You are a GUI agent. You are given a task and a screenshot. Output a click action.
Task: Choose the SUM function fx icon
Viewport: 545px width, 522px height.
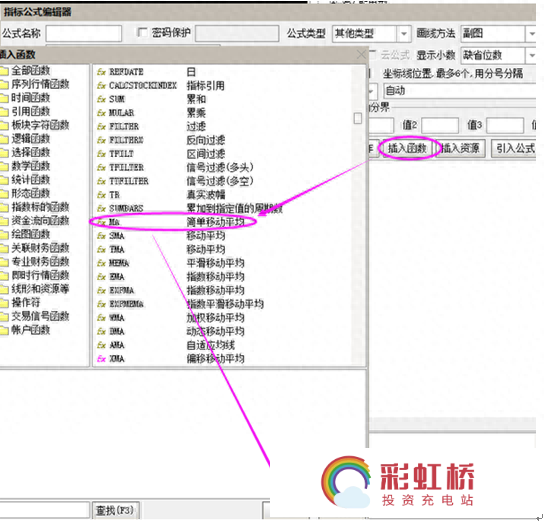coord(101,99)
